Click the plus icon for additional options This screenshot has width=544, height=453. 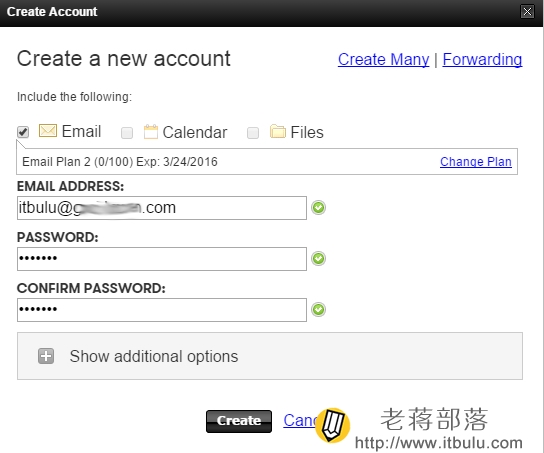[46, 356]
